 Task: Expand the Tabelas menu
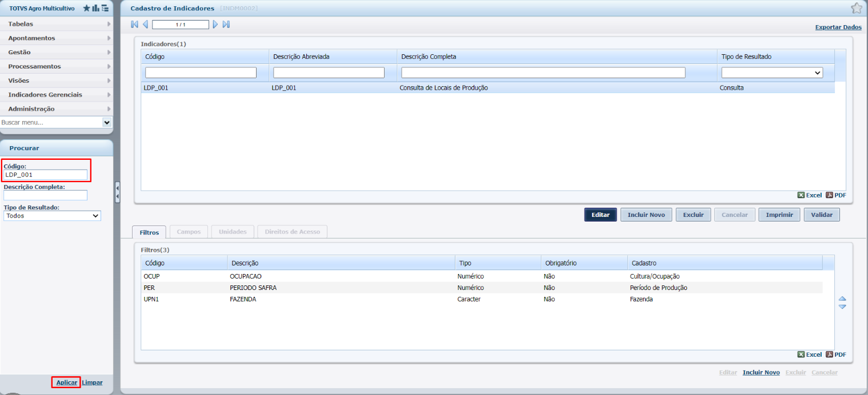click(57, 24)
